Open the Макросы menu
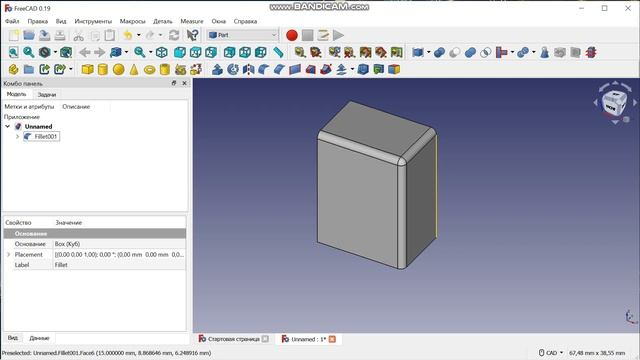This screenshot has width=640, height=360. (132, 21)
